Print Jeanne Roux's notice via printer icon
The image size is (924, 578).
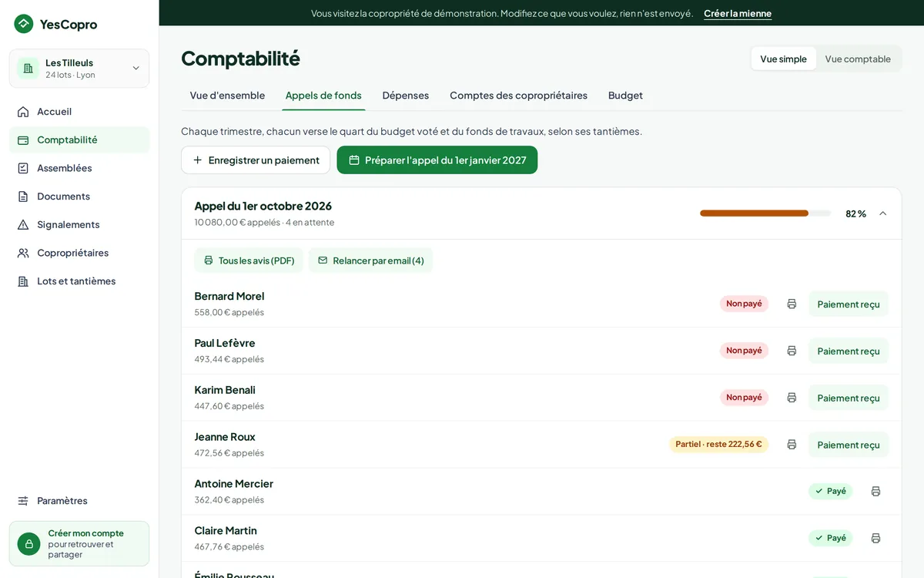pyautogui.click(x=792, y=445)
